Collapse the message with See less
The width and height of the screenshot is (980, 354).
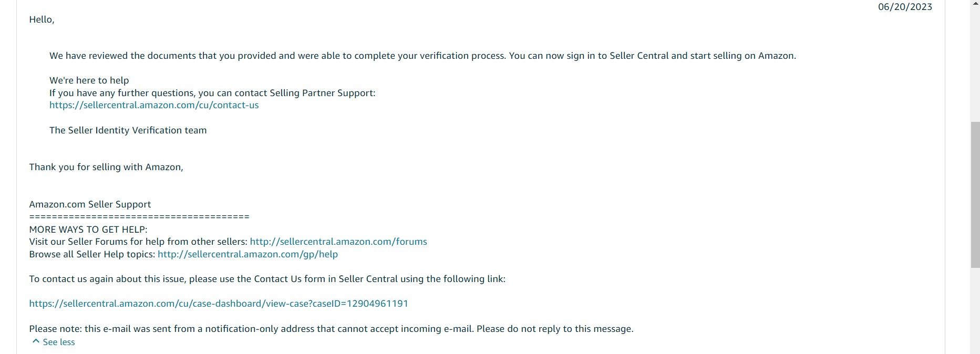(54, 342)
